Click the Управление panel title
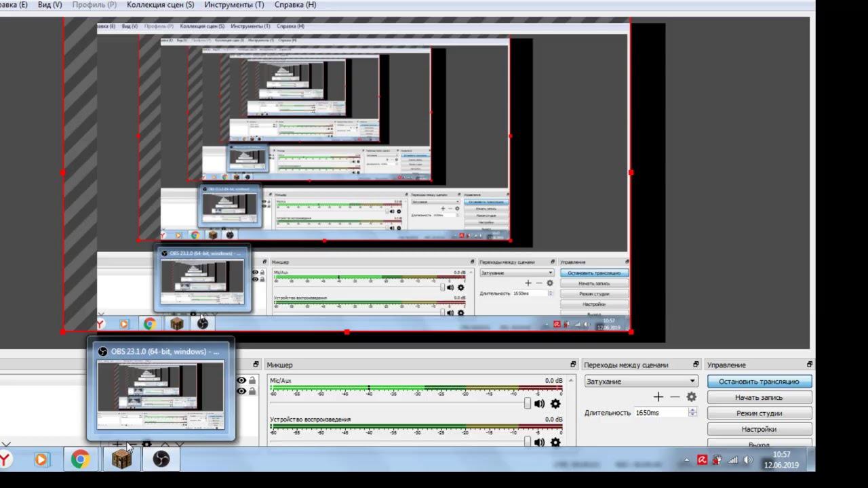 pos(726,365)
